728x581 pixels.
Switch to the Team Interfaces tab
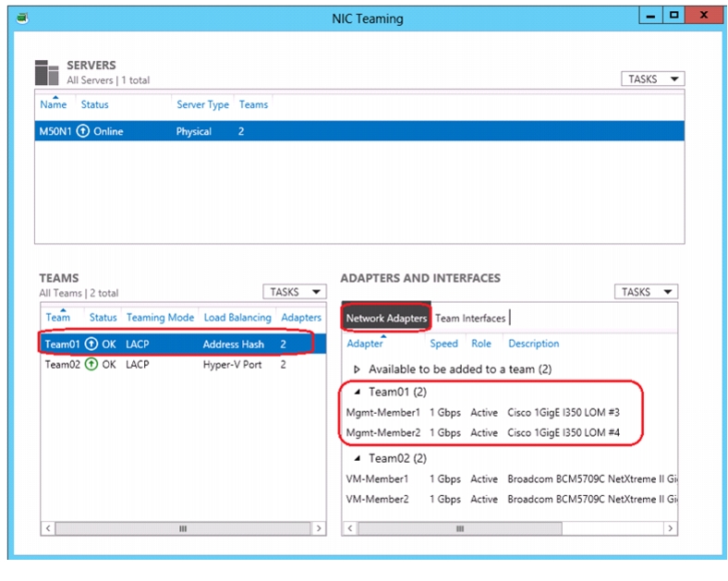[470, 319]
